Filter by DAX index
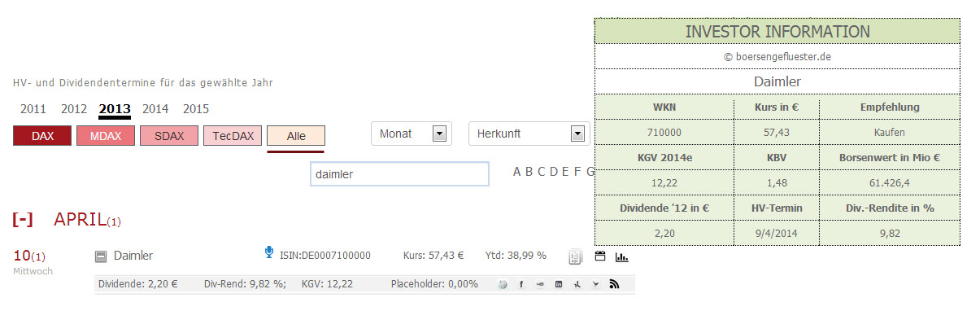This screenshot has height=333, width=980. [42, 136]
